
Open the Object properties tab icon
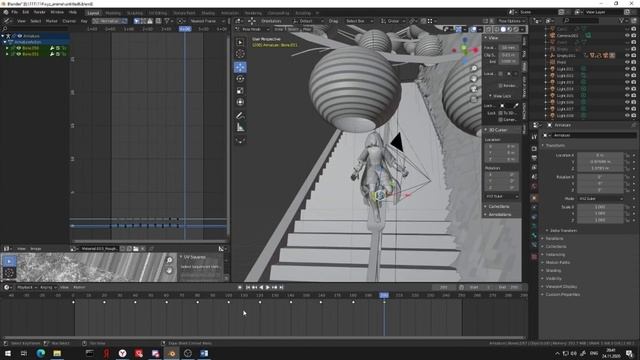534,198
